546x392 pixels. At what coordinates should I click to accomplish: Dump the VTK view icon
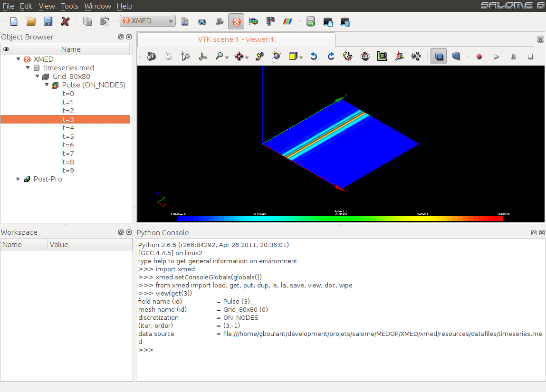click(152, 56)
